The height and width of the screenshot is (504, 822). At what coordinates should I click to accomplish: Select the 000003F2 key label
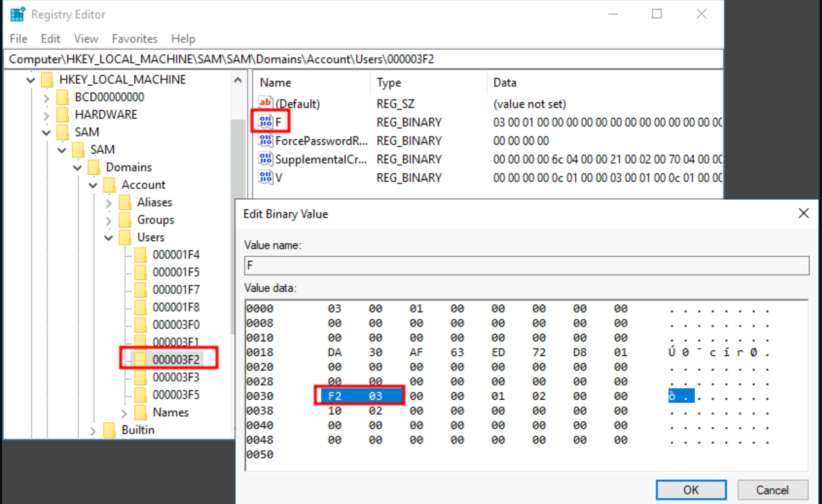point(176,359)
